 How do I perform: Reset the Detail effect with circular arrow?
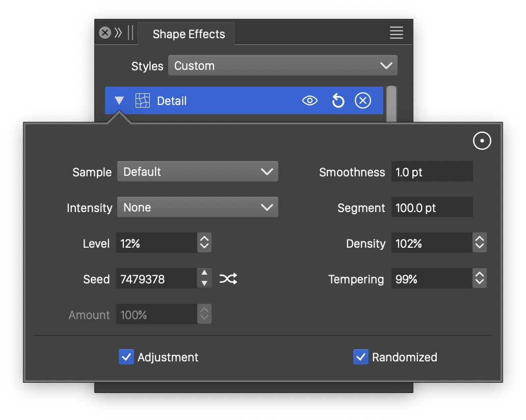coord(337,101)
